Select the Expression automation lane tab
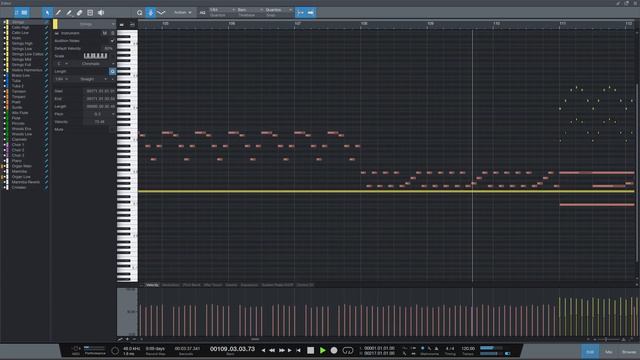The image size is (640, 360). [249, 285]
